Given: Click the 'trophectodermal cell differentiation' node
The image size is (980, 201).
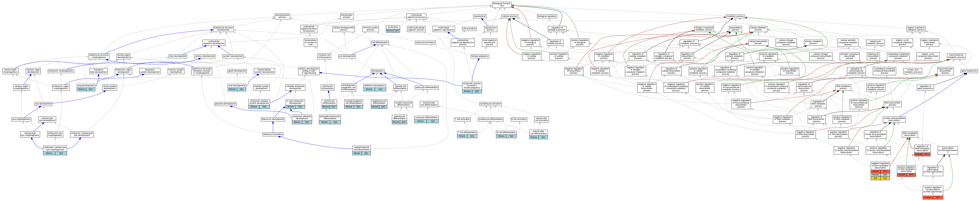Looking at the screenshot, I should click(361, 150).
